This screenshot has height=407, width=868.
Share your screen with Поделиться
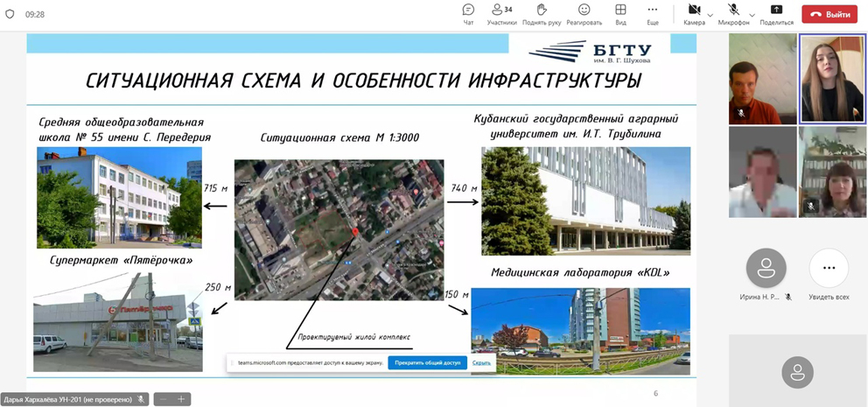point(777,14)
